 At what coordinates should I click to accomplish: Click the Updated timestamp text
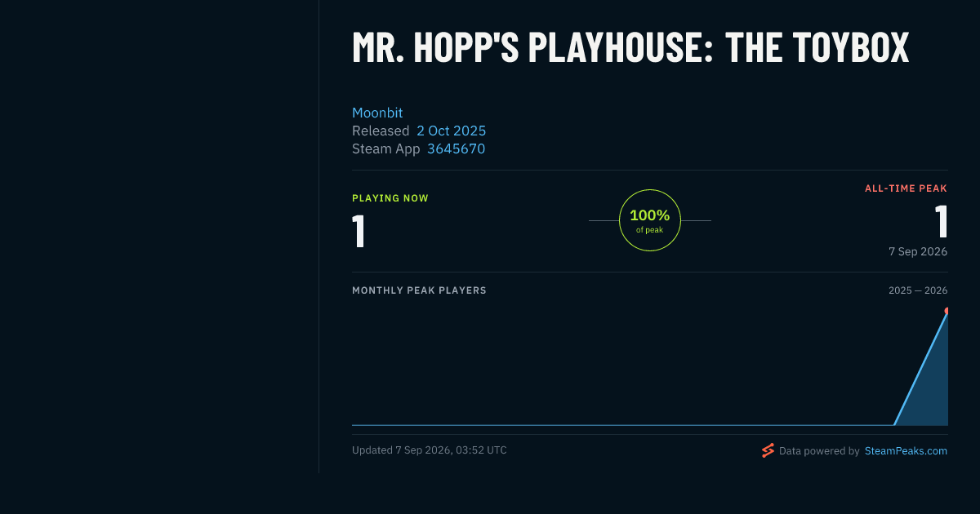(430, 450)
